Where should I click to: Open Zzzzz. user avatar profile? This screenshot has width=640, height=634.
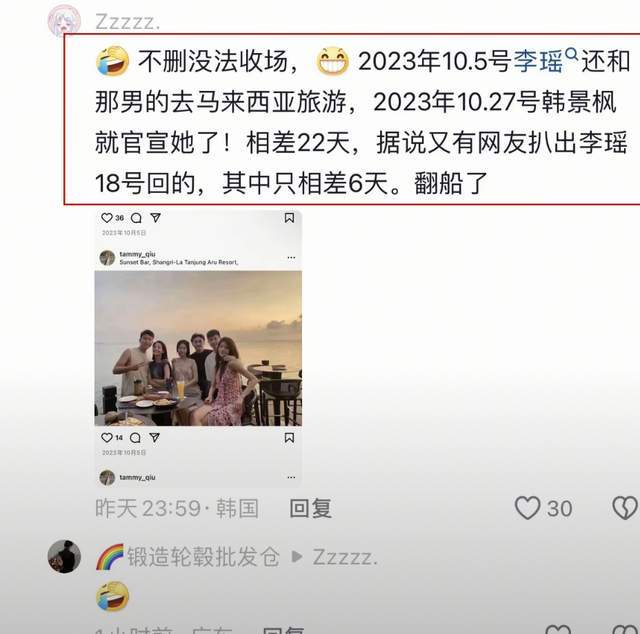click(64, 20)
